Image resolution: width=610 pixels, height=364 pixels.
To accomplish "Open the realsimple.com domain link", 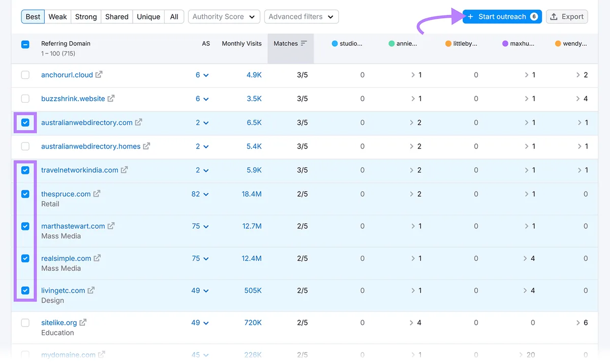I will [x=66, y=258].
